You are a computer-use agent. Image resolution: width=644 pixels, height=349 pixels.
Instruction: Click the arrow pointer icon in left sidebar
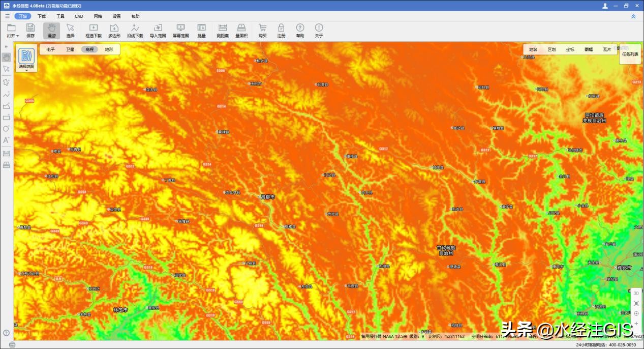coord(7,69)
